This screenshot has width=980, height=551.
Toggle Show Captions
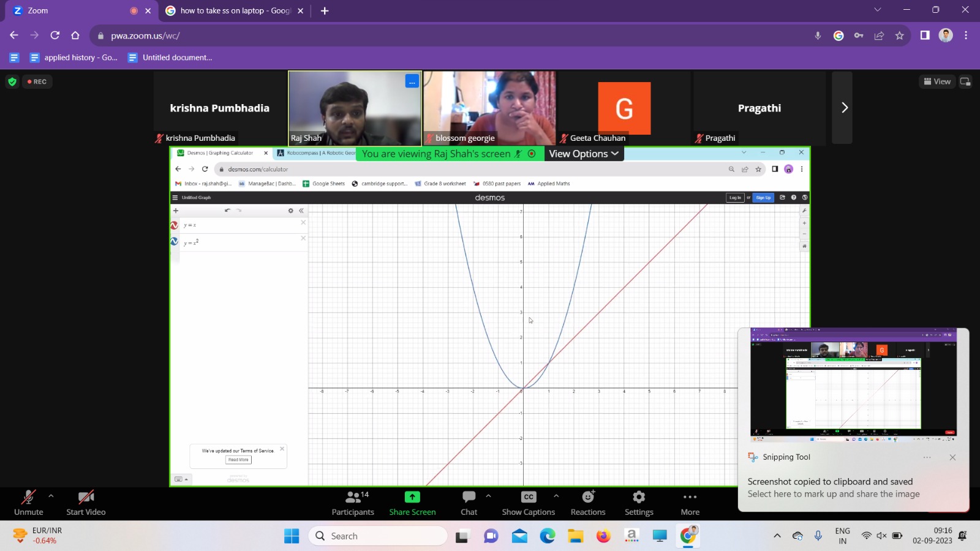coord(529,503)
